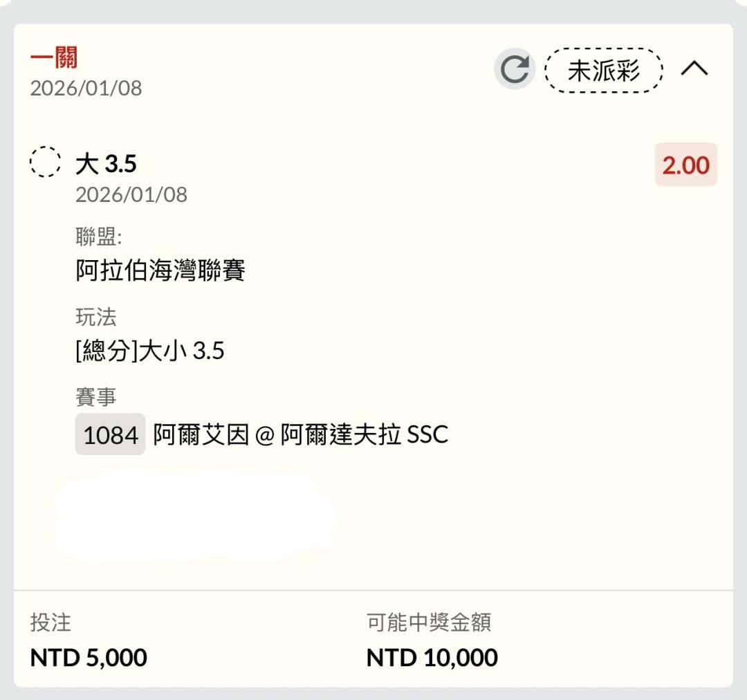Click the 大 3.5 selection title
This screenshot has width=747, height=700.
pos(106,164)
